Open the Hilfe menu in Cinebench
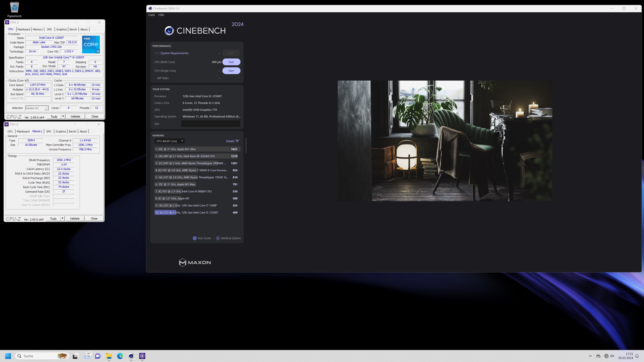 click(161, 15)
